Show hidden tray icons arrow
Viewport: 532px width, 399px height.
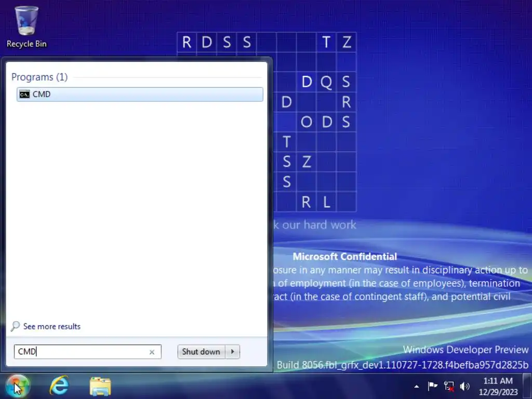(417, 387)
